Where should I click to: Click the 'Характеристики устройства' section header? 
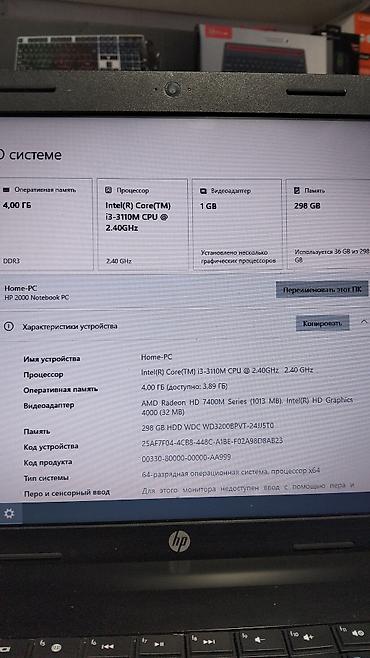[x=70, y=326]
